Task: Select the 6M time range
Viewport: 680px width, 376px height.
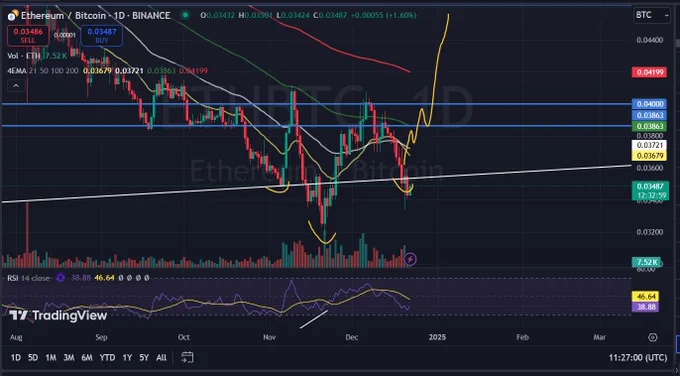Action: coord(87,358)
